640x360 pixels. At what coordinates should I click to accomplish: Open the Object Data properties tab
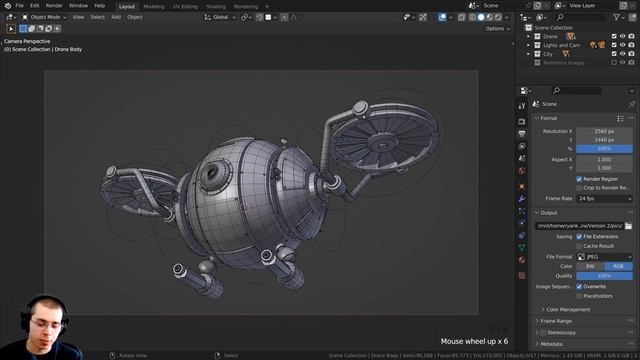(522, 247)
